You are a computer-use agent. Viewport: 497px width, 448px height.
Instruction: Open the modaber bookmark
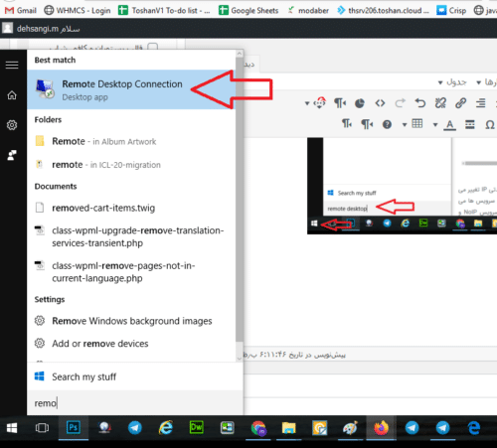point(308,11)
